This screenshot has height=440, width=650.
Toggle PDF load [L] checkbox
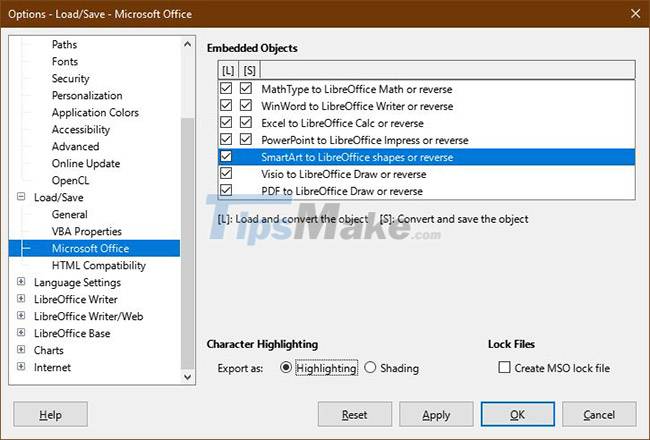pos(226,190)
